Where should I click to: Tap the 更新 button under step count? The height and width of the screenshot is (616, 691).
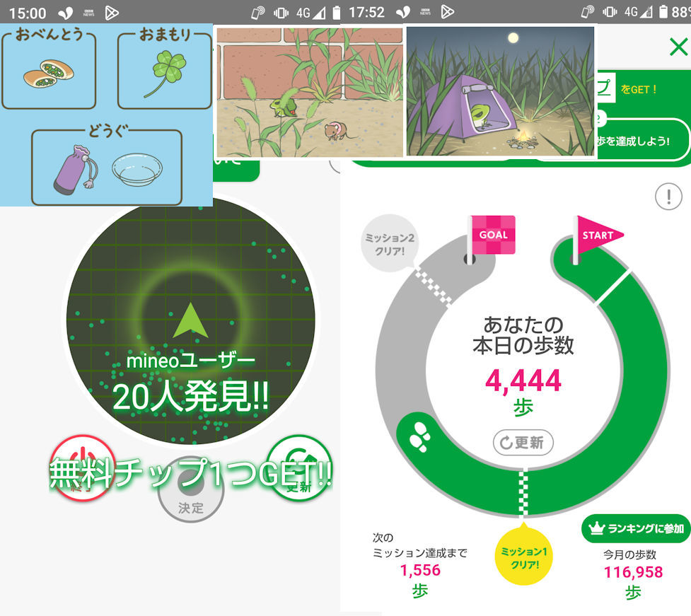(523, 442)
